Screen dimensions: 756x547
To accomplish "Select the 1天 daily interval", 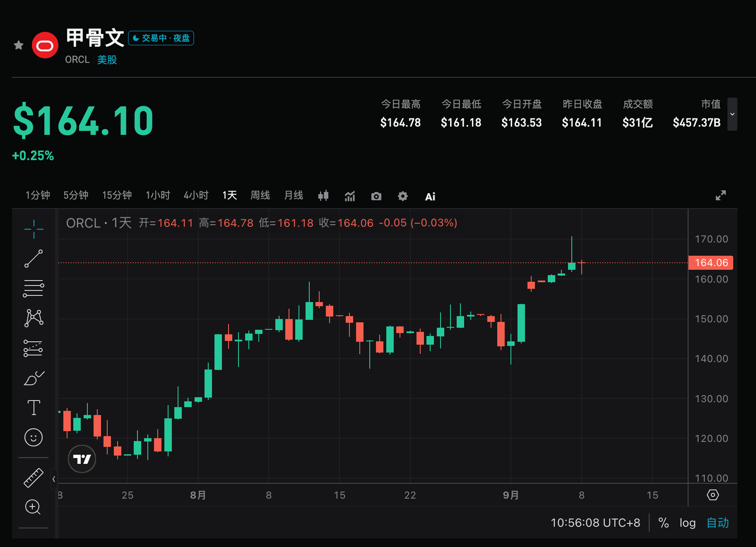I will (229, 195).
